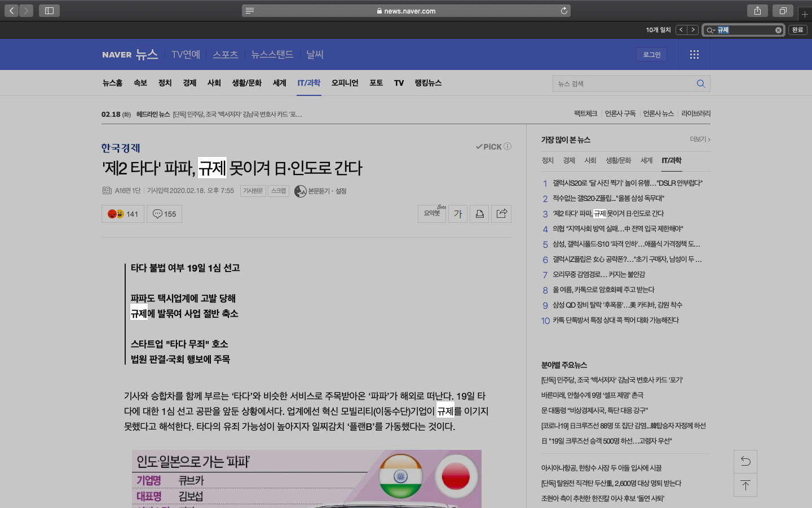Viewport: 812px width, 508px height.
Task: Select the 속보 tab
Action: 140,83
